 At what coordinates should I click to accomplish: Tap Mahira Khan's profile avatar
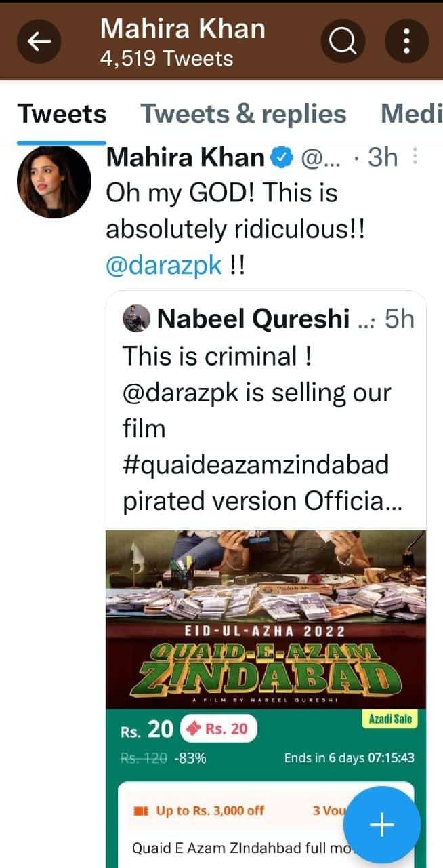coord(54,182)
